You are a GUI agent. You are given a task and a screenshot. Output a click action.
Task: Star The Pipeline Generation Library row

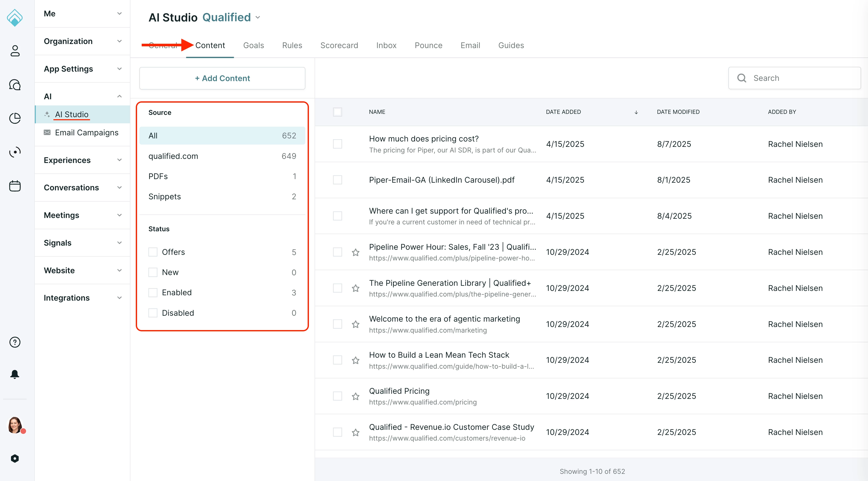pos(355,288)
